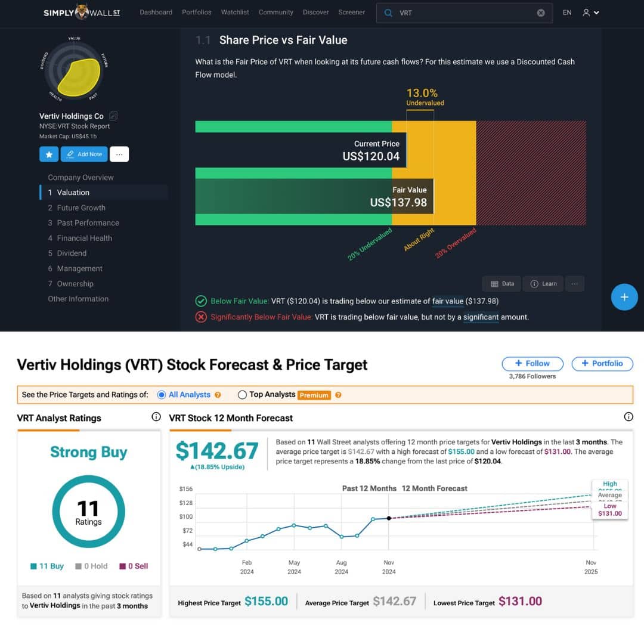Screen dimensions: 644x644
Task: Open the three-dot more options button
Action: 119,154
